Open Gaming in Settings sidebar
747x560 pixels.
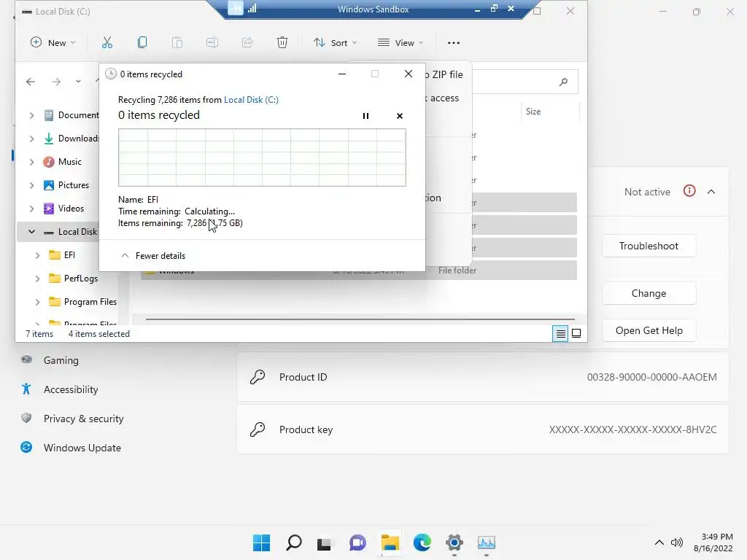point(61,360)
